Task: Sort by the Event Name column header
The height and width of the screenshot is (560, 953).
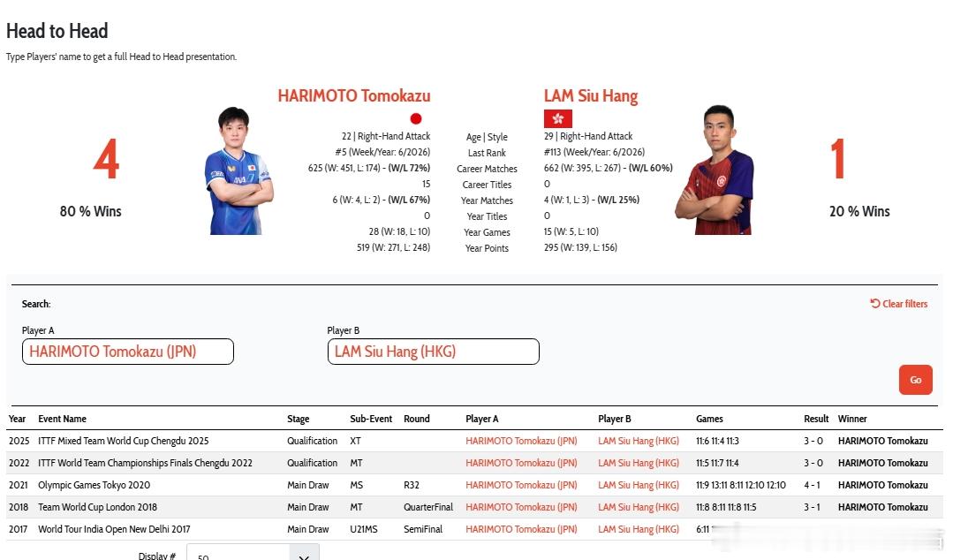Action: coord(62,419)
